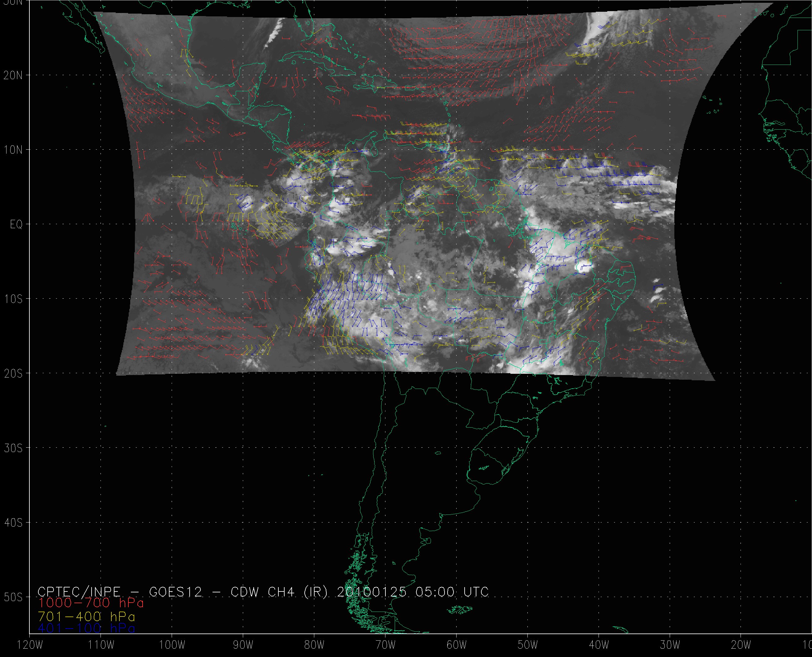The width and height of the screenshot is (812, 657).
Task: Click the 30S latitude axis label
Action: 13,448
